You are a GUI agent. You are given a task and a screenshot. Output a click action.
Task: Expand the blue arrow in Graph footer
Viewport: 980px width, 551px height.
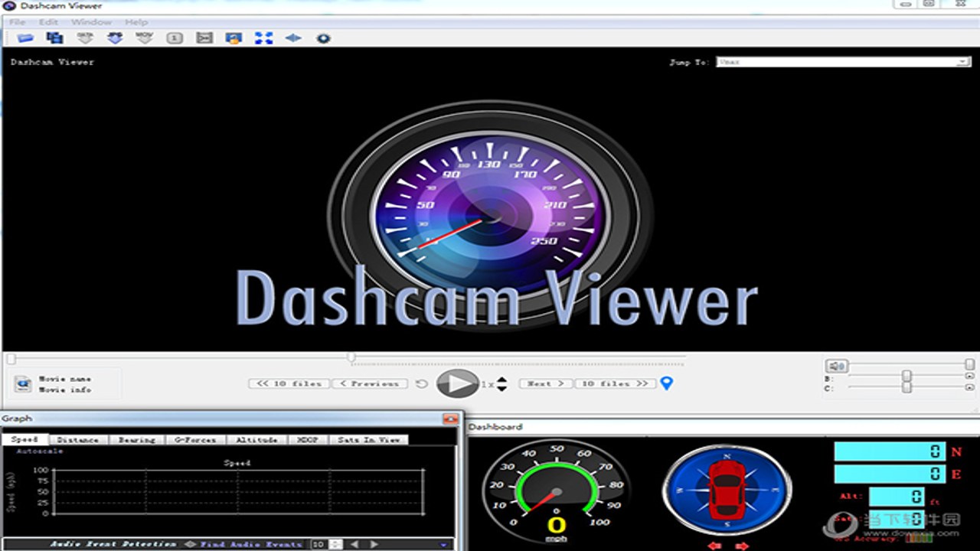tap(444, 545)
